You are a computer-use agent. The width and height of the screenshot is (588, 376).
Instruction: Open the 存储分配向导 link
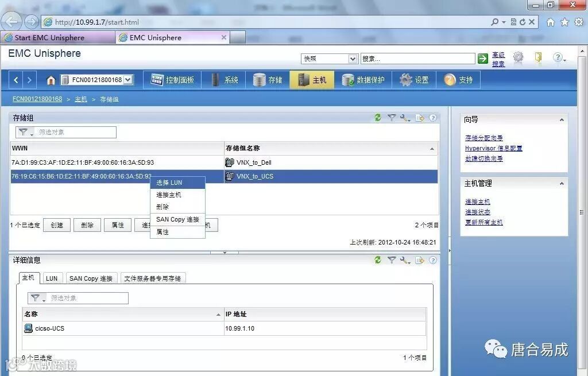[x=483, y=138]
